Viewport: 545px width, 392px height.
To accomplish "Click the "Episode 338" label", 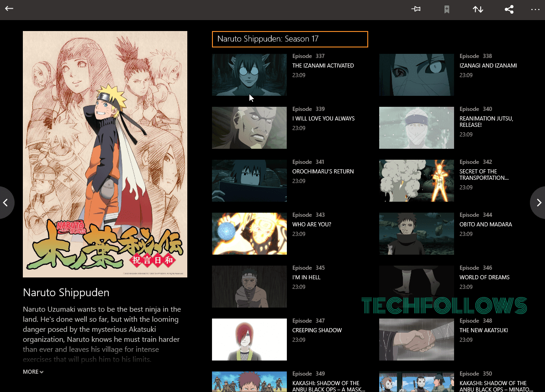I will coord(476,56).
